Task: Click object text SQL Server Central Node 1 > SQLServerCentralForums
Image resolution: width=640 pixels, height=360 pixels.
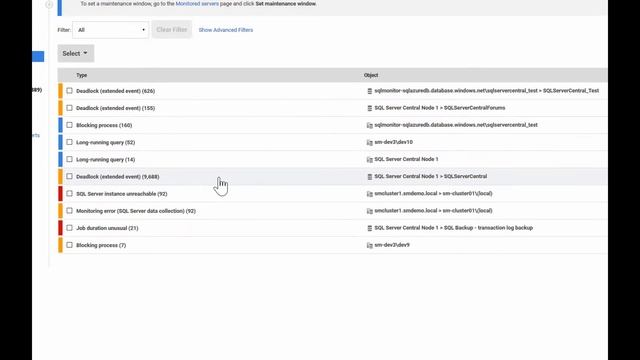Action: (440, 108)
